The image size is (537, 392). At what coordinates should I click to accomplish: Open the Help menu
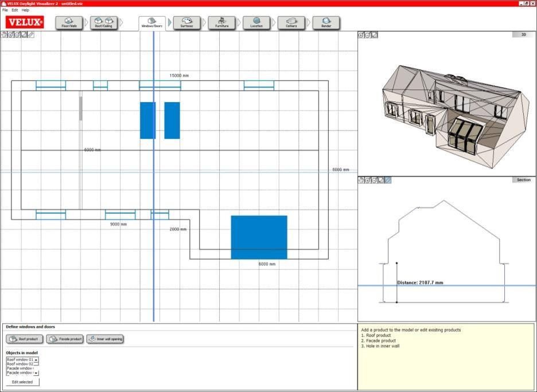[x=25, y=10]
